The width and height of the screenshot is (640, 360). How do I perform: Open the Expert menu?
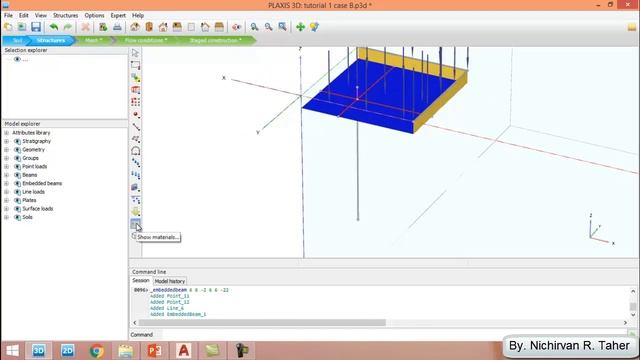pos(118,15)
